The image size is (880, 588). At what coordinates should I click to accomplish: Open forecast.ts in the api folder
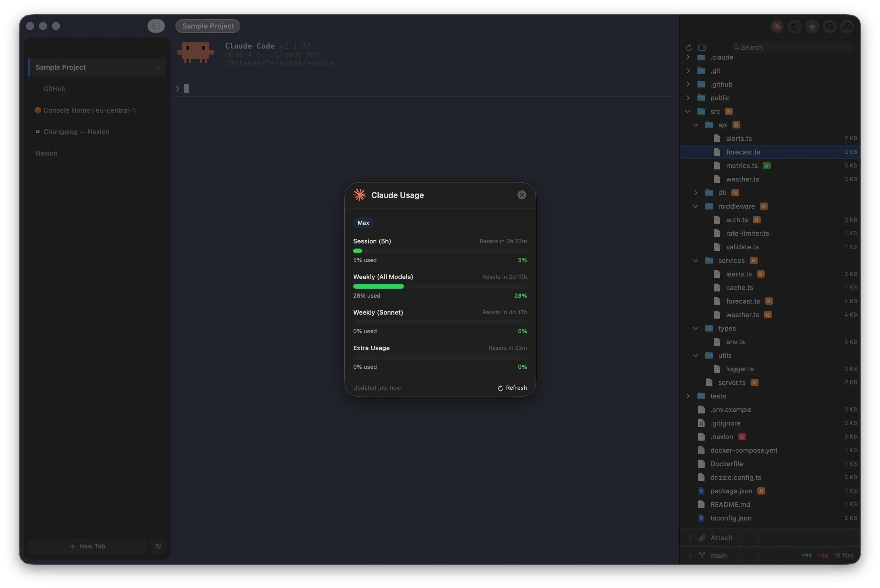tap(770, 152)
